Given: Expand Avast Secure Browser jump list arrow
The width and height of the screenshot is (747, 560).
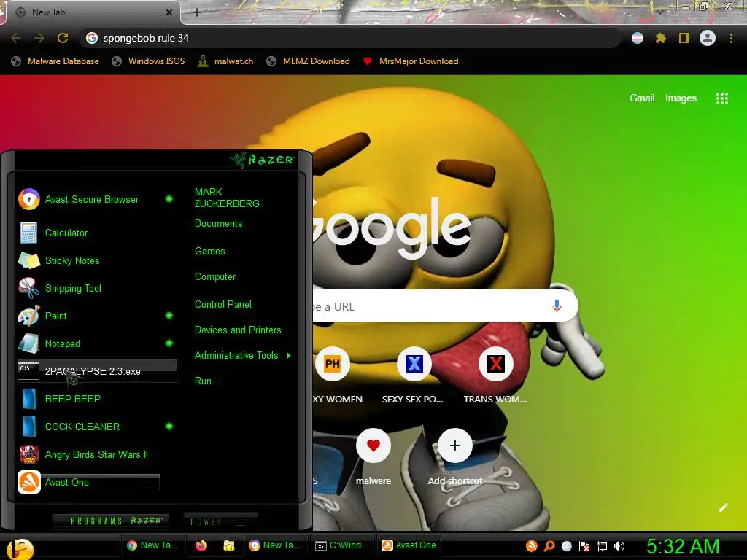Looking at the screenshot, I should [x=169, y=198].
